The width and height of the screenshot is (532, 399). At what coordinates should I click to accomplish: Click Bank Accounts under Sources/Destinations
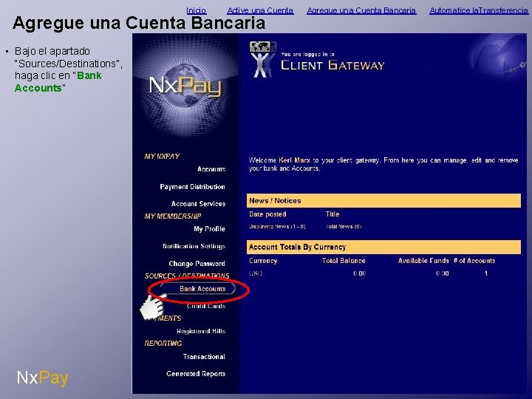point(202,289)
